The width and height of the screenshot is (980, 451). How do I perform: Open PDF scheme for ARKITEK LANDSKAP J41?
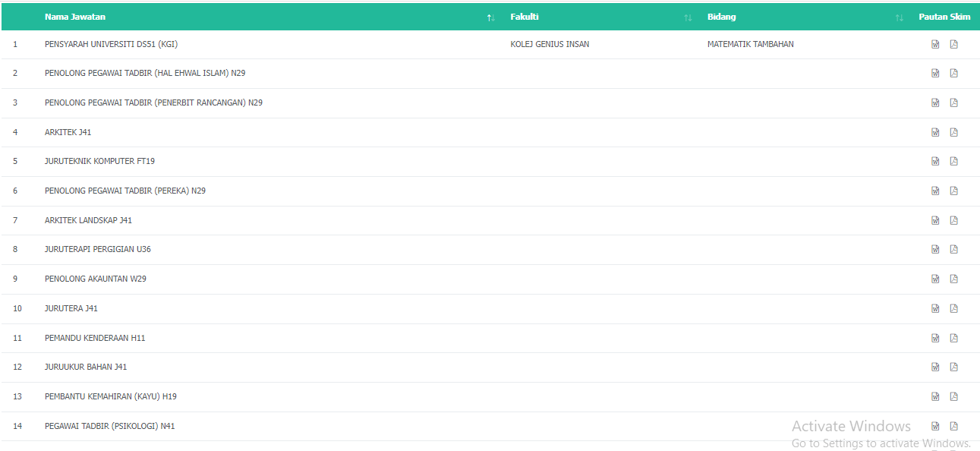click(954, 220)
